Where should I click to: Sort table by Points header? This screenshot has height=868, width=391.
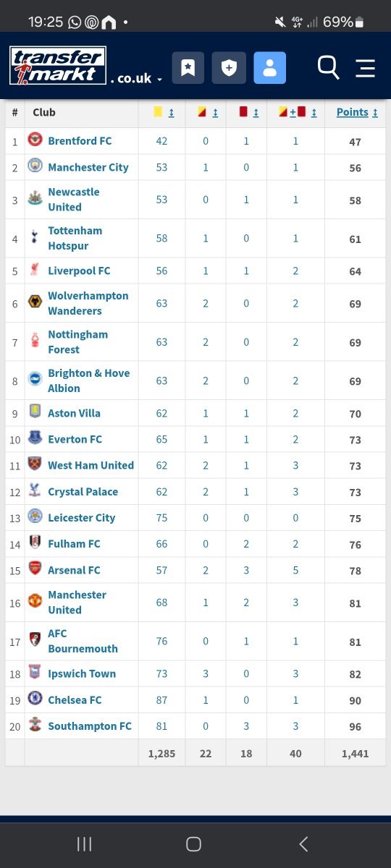click(x=357, y=112)
